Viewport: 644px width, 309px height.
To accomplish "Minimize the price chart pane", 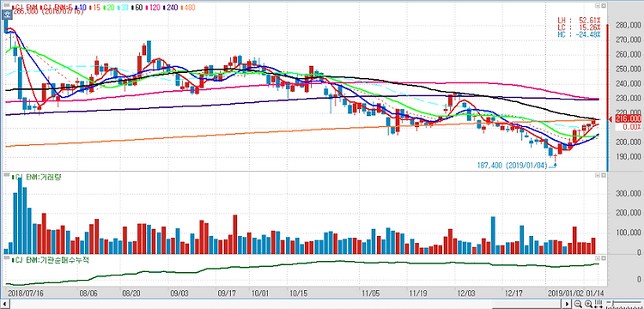I will pos(598,6).
